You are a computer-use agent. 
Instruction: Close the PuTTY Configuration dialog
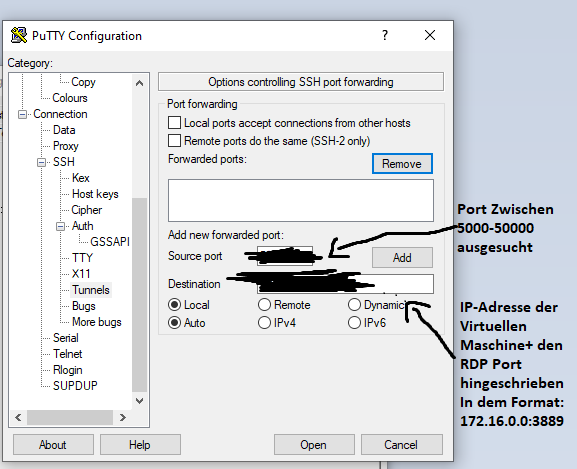coord(430,35)
